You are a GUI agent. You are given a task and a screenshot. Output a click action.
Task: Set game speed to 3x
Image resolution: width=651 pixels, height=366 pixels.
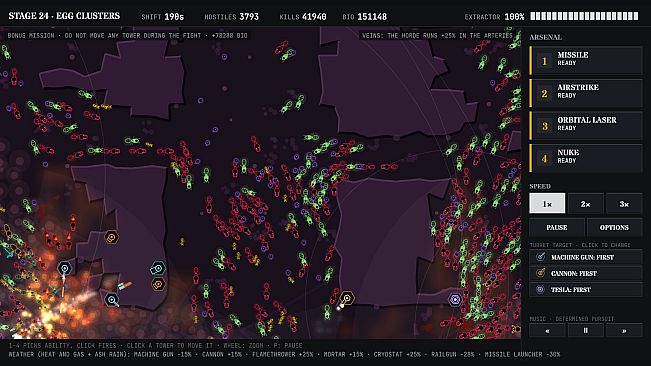[x=624, y=203]
